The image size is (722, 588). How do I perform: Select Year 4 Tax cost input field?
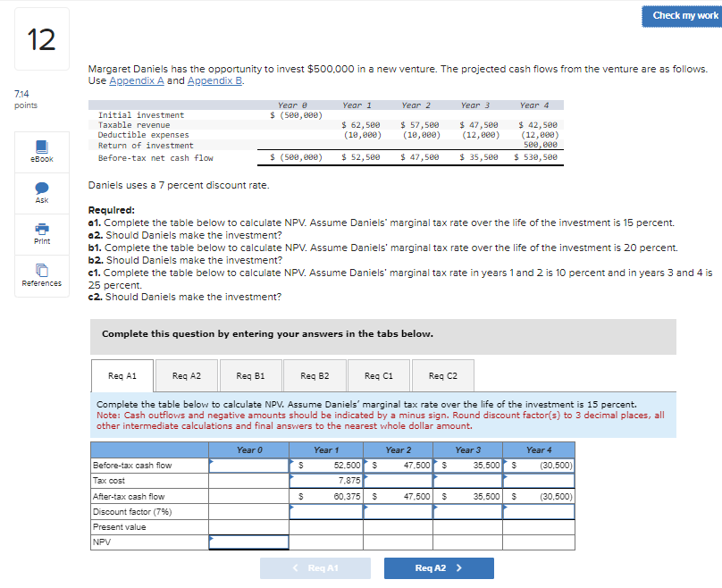tap(539, 481)
